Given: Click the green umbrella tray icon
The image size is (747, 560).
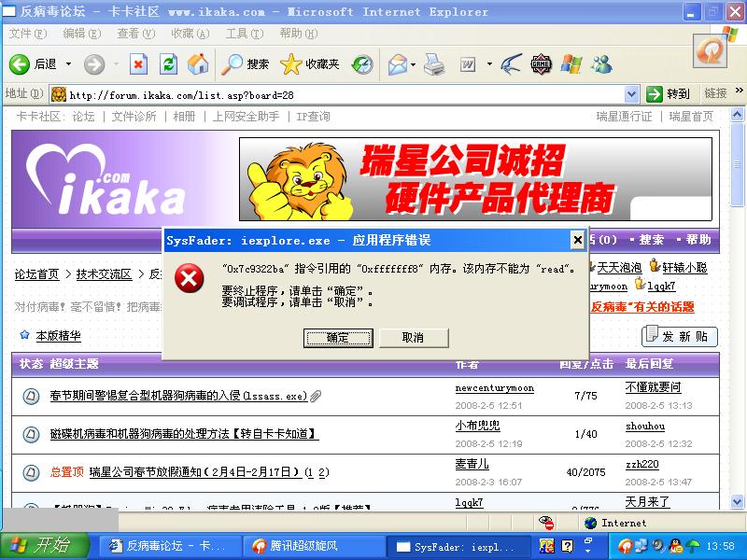Looking at the screenshot, I should pyautogui.click(x=692, y=546).
